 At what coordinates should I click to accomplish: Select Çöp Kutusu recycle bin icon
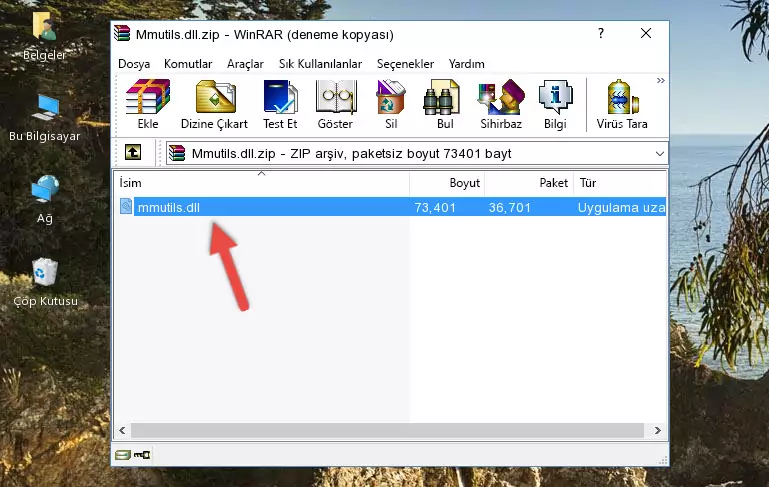coord(45,282)
